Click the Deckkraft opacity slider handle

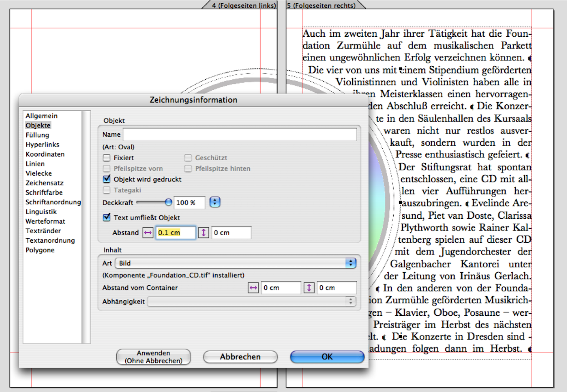(168, 202)
